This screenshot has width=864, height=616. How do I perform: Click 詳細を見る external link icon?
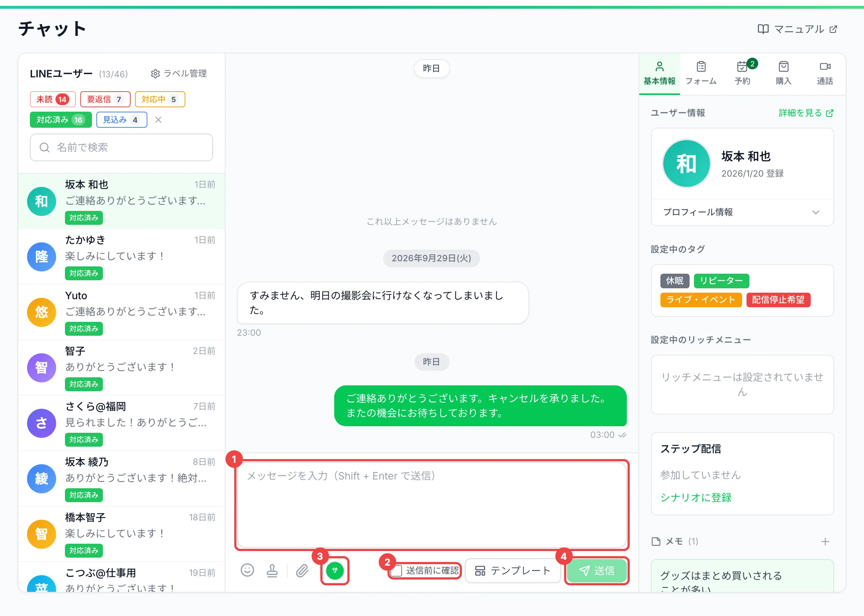pyautogui.click(x=829, y=113)
